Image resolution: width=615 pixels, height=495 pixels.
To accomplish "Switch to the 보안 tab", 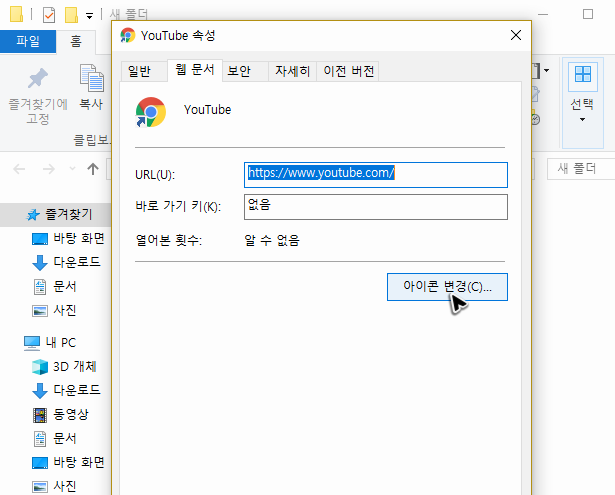I will 245,71.
